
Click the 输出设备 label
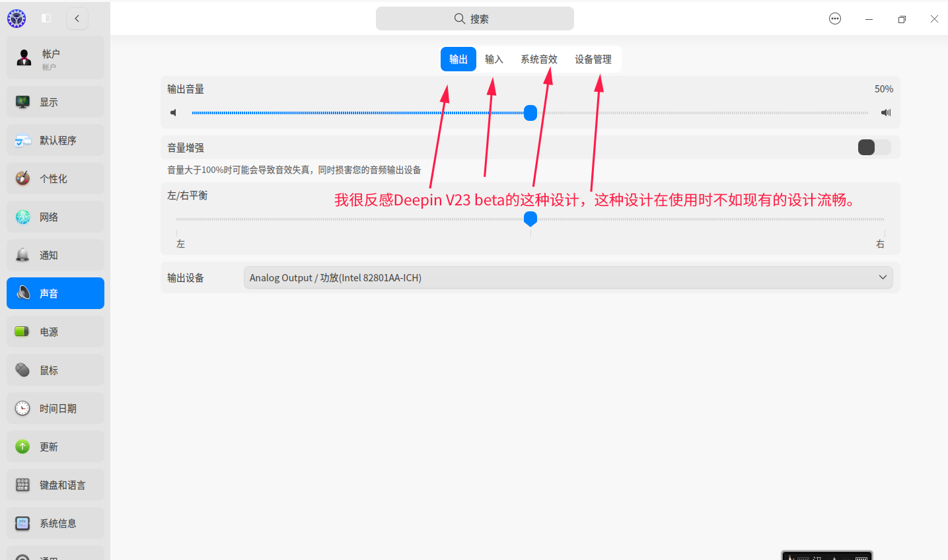(186, 278)
